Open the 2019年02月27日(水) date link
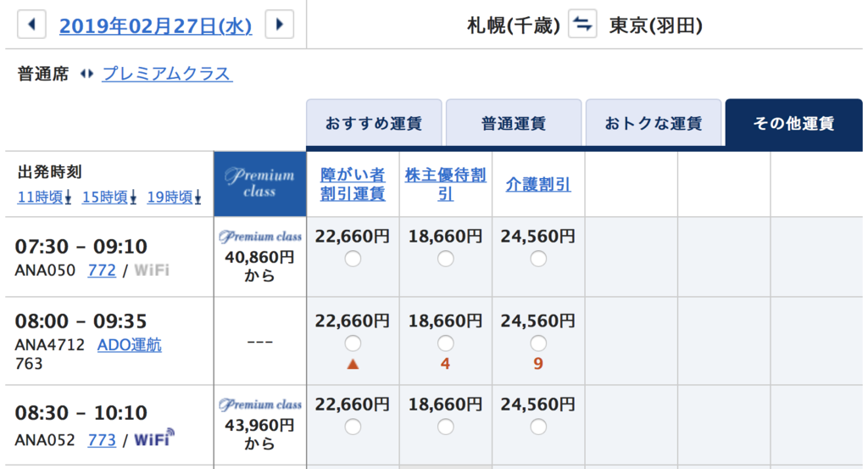The image size is (868, 469). pyautogui.click(x=156, y=25)
